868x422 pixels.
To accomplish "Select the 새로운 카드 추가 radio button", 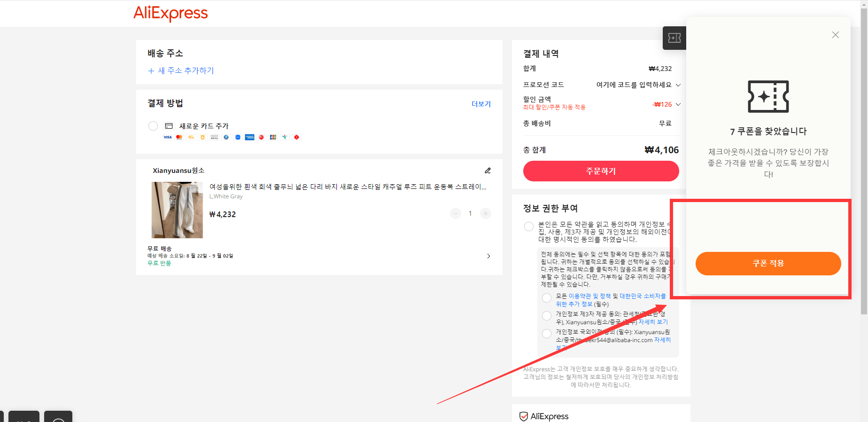I will [x=153, y=126].
